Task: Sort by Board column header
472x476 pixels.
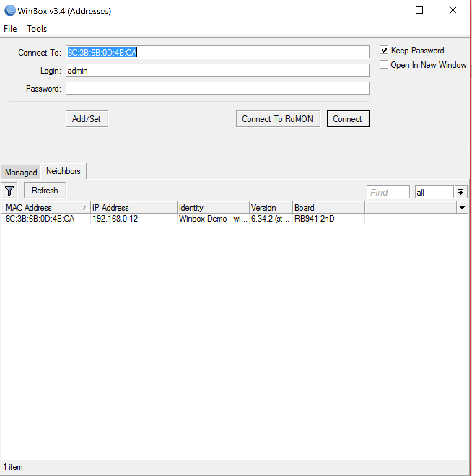Action: coord(329,208)
